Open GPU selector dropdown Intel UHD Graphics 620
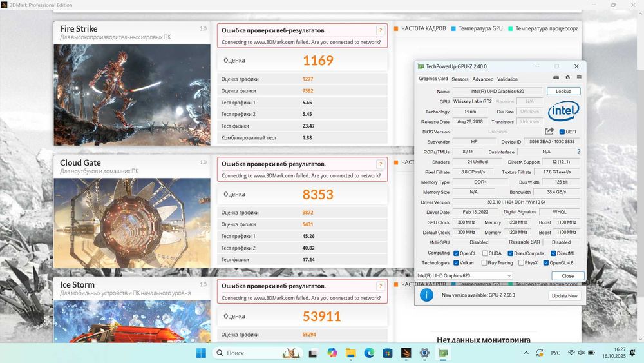This screenshot has width=644, height=363. click(464, 275)
